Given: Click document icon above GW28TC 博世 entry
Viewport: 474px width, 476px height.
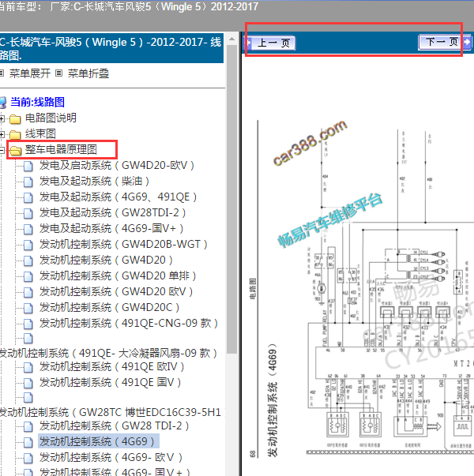Looking at the screenshot, I should click(28, 397).
